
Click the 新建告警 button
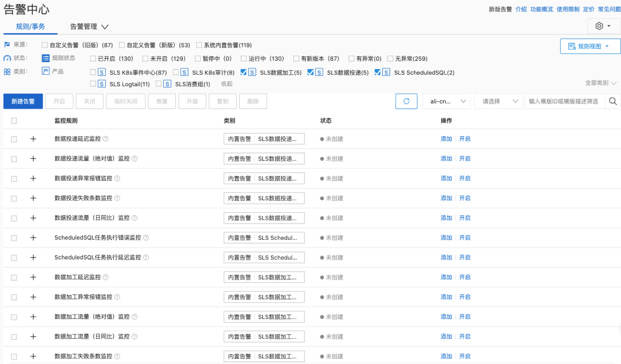23,101
